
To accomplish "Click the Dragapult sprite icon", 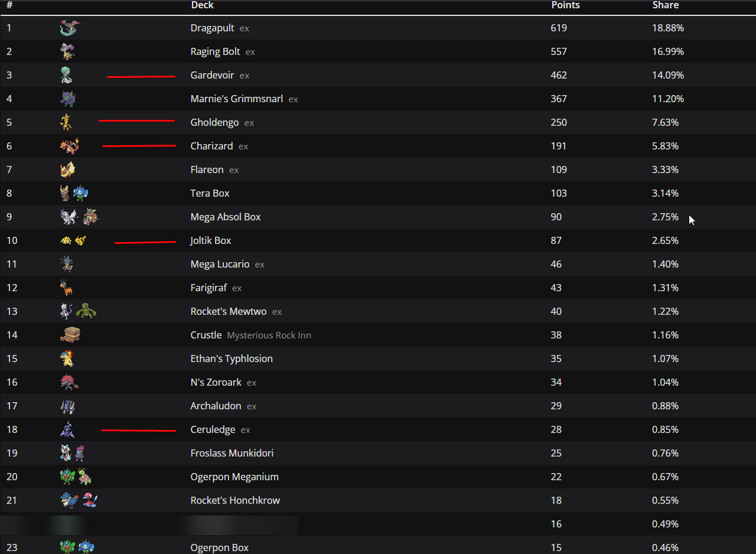I will [69, 28].
